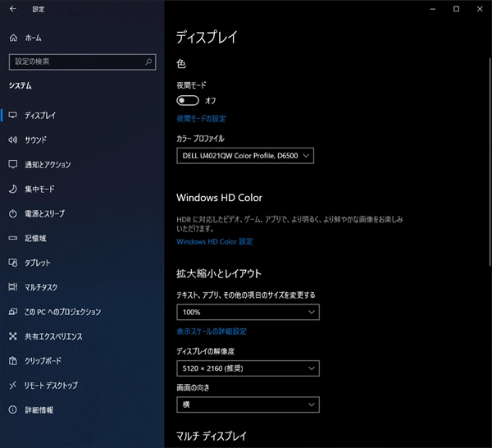Screen dimensions: 492x448
Task: Open the 100% scaling dropdown
Action: pyautogui.click(x=248, y=312)
